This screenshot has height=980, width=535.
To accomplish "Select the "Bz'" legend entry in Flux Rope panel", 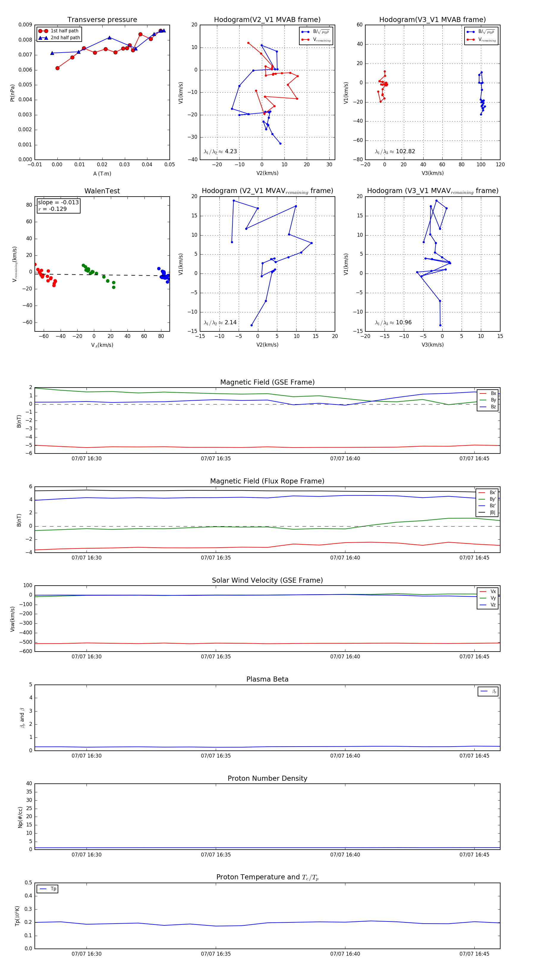I will [x=487, y=506].
